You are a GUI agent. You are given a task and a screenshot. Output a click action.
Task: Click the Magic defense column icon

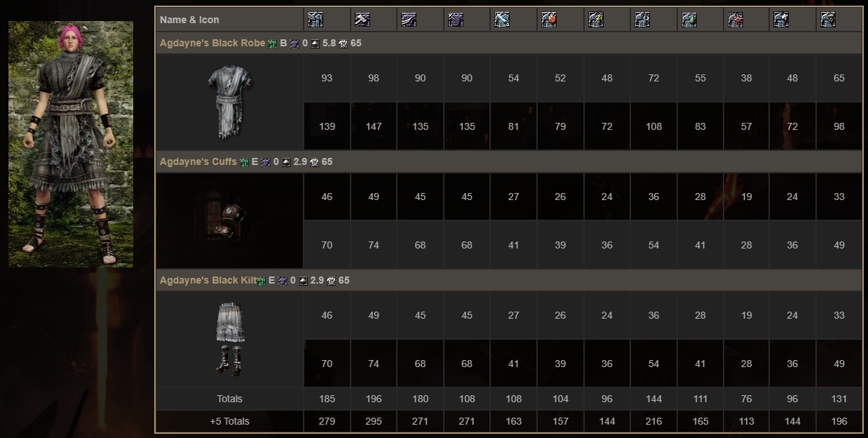pos(502,20)
